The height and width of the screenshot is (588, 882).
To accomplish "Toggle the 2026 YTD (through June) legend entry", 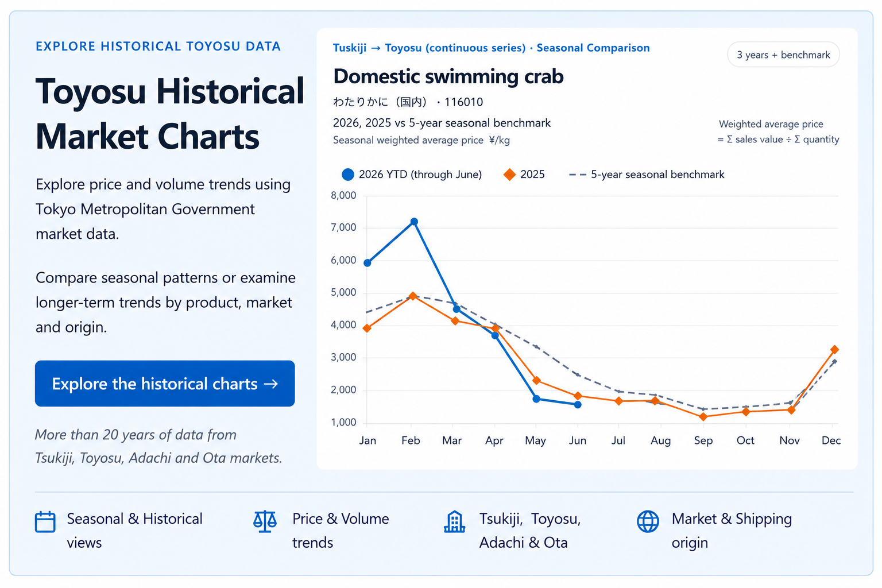I will click(412, 175).
